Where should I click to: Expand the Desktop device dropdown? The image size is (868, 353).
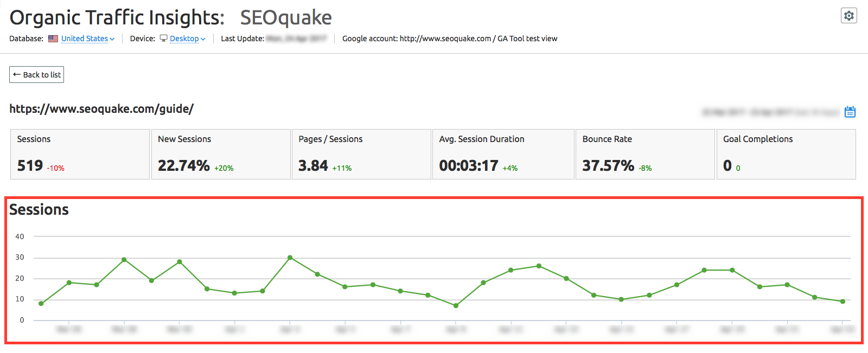187,38
